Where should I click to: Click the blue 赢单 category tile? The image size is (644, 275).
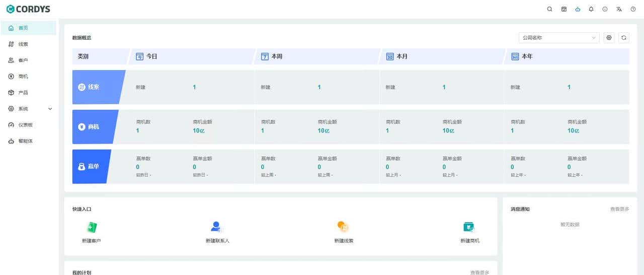pyautogui.click(x=91, y=166)
